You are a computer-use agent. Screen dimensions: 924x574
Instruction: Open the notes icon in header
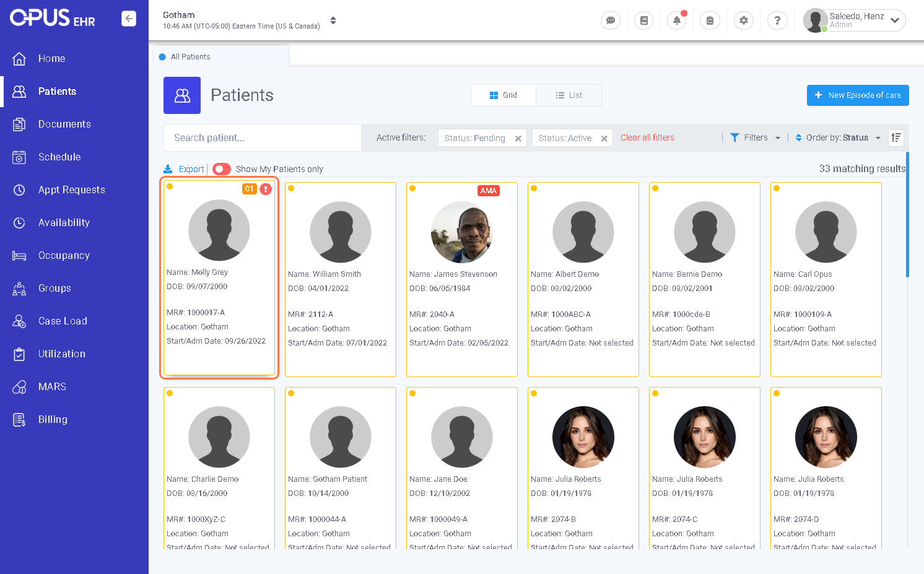tap(644, 20)
